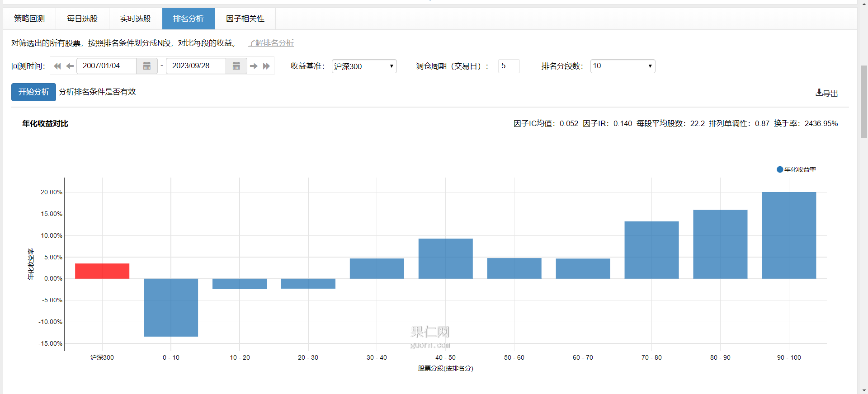
Task: Toggle the 年化收益率 legend series
Action: point(796,169)
